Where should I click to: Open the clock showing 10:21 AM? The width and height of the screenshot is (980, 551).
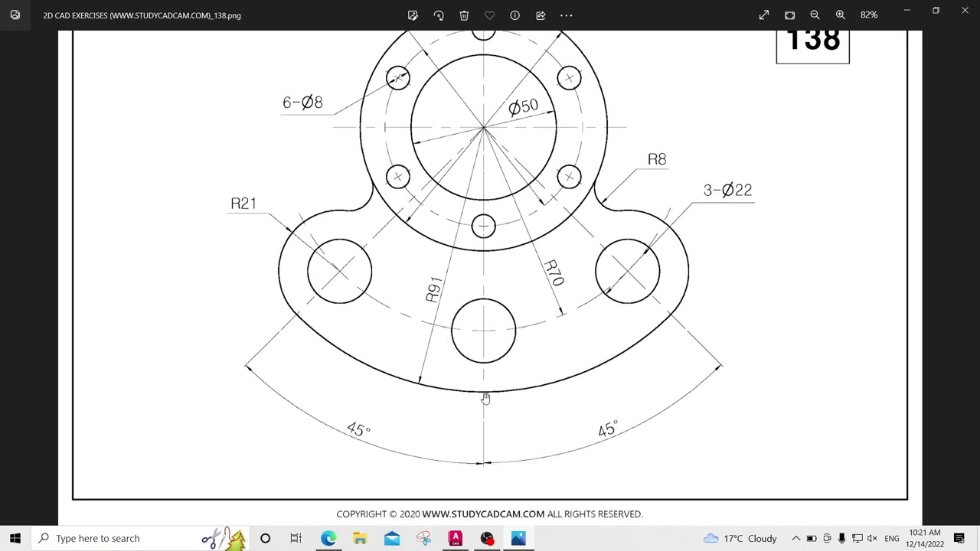[x=924, y=538]
